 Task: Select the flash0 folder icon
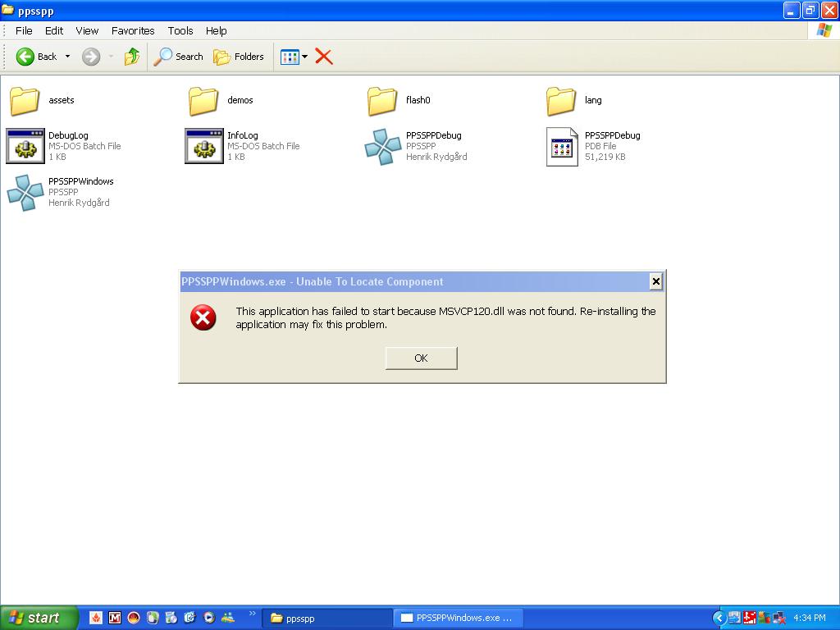382,101
